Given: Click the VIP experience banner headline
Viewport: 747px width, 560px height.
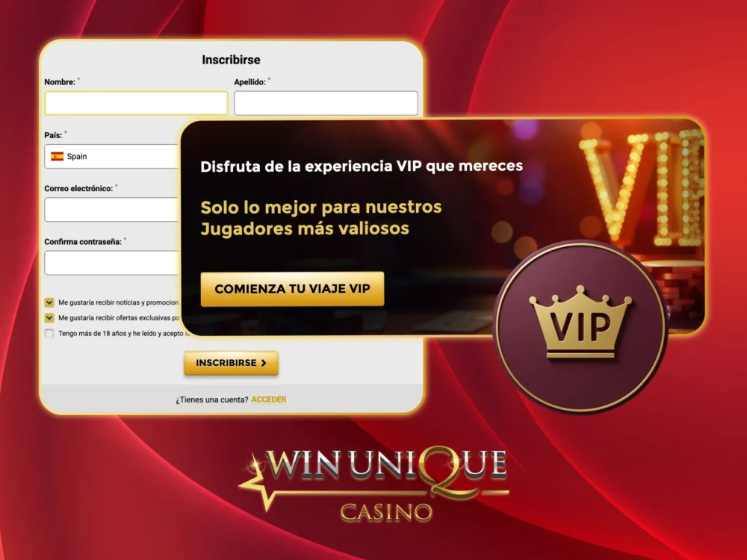Looking at the screenshot, I should [362, 167].
